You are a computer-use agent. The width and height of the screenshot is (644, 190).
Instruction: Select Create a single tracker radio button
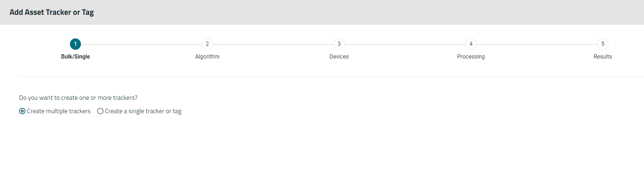click(x=100, y=111)
